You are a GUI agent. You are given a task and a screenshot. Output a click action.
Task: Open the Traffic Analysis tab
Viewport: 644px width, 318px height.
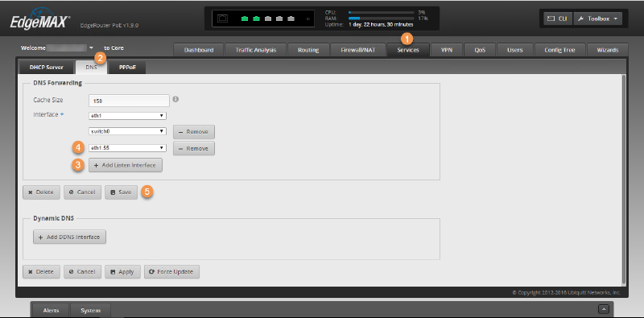click(255, 50)
